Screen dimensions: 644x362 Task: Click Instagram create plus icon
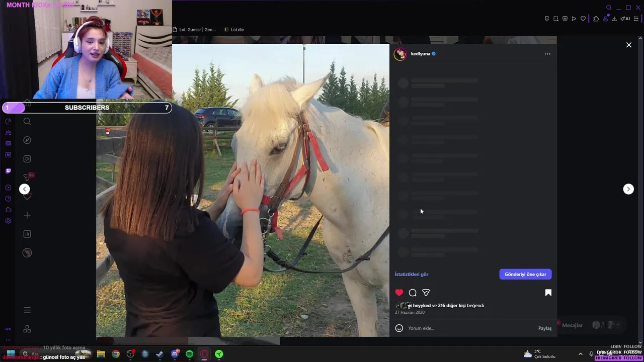[27, 215]
